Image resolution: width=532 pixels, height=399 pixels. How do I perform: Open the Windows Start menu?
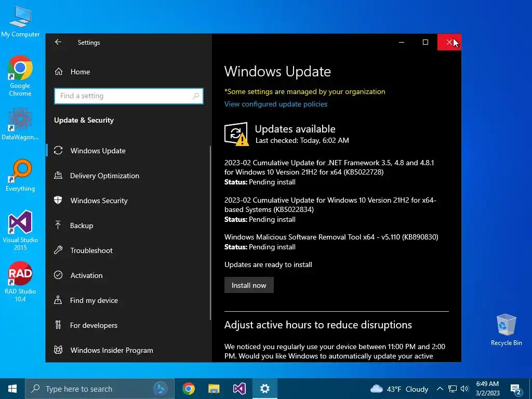pos(12,389)
